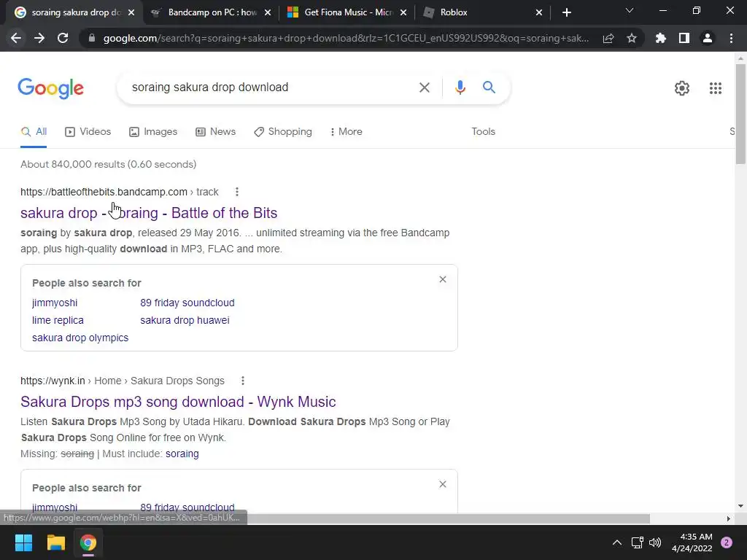Go forward with the browser arrow
The height and width of the screenshot is (560, 747).
[x=39, y=38]
